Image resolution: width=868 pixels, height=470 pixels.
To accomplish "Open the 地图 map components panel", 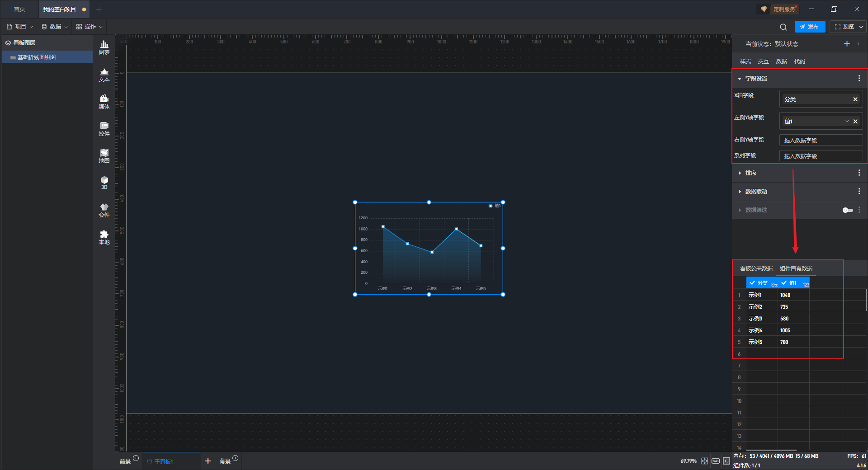I will pos(104,156).
